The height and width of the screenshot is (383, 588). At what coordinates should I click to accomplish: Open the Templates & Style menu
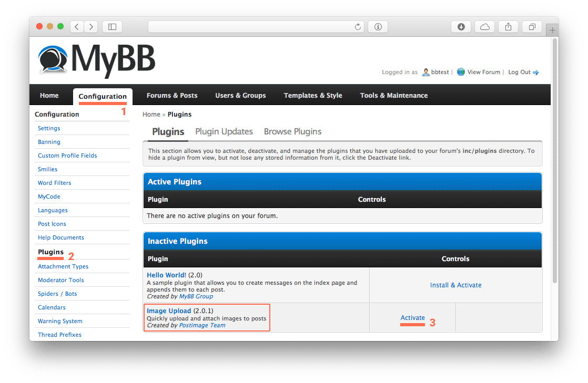(312, 95)
